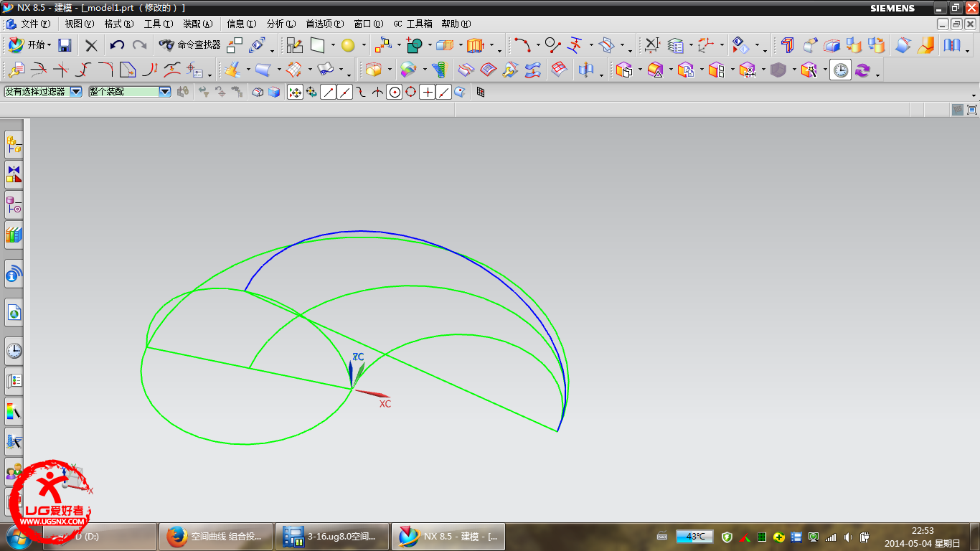Image resolution: width=980 pixels, height=551 pixels.
Task: Click the purple Update refresh icon
Action: [862, 70]
